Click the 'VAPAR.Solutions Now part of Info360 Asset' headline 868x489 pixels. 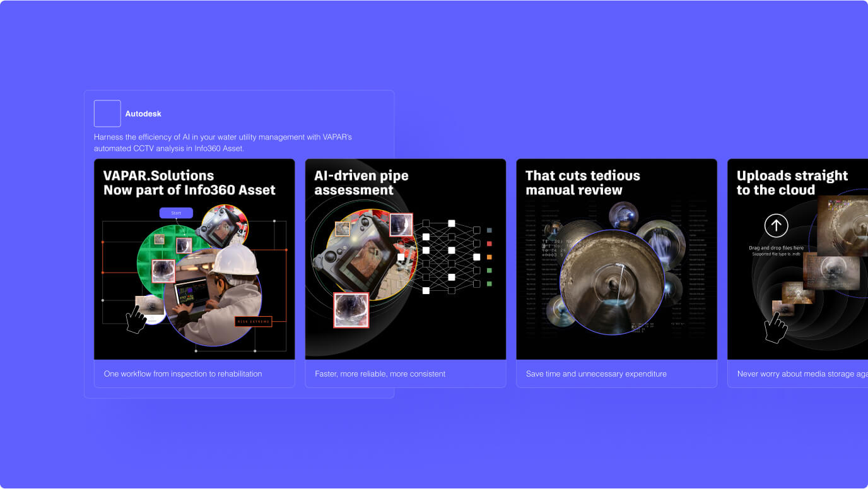click(189, 183)
